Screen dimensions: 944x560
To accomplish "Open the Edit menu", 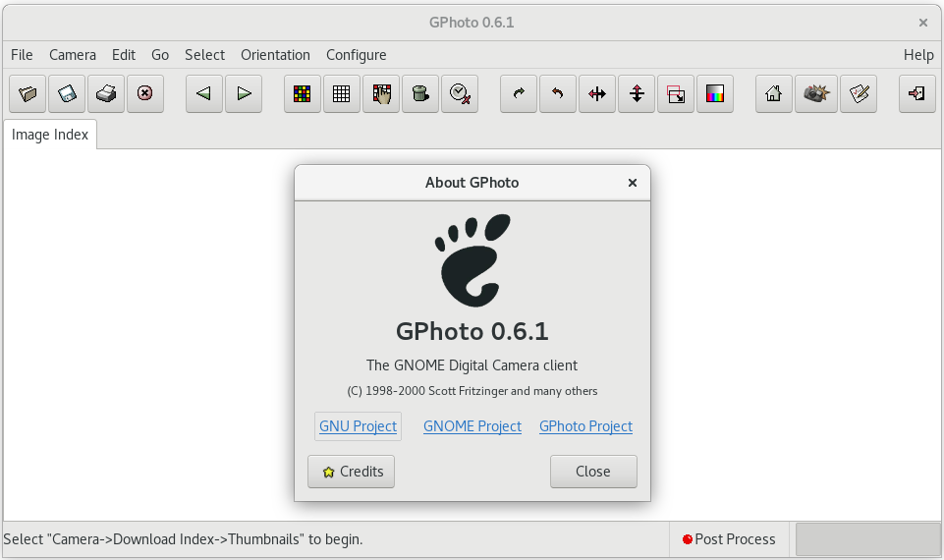I will click(x=124, y=55).
